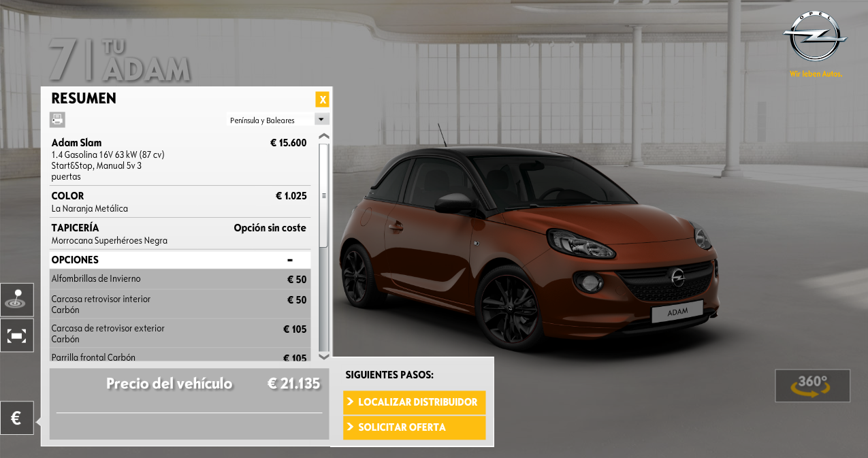Click the SOLICITAR OFERTA button
This screenshot has width=868, height=458.
pos(415,427)
